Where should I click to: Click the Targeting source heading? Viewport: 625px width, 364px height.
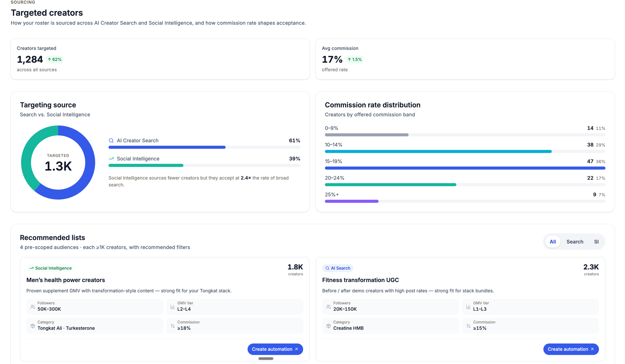pos(48,105)
